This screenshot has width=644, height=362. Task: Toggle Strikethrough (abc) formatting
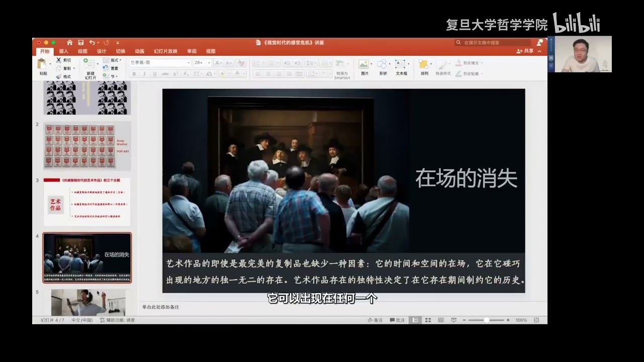pyautogui.click(x=165, y=74)
